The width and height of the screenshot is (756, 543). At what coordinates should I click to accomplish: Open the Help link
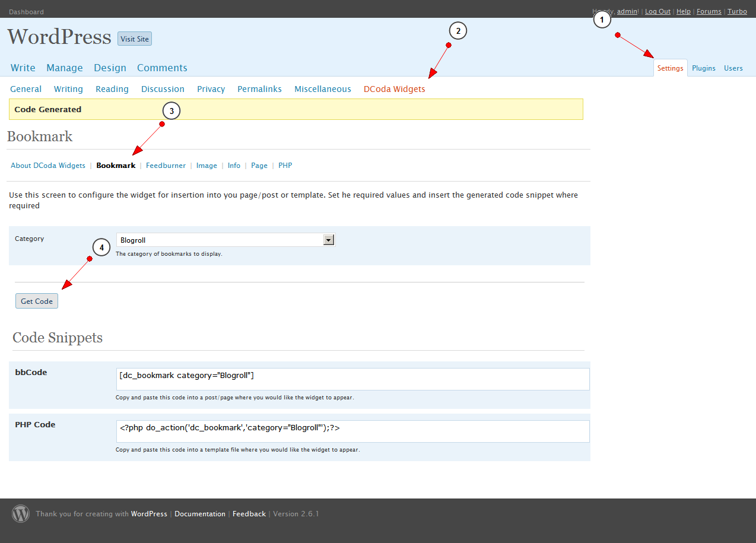pyautogui.click(x=683, y=11)
